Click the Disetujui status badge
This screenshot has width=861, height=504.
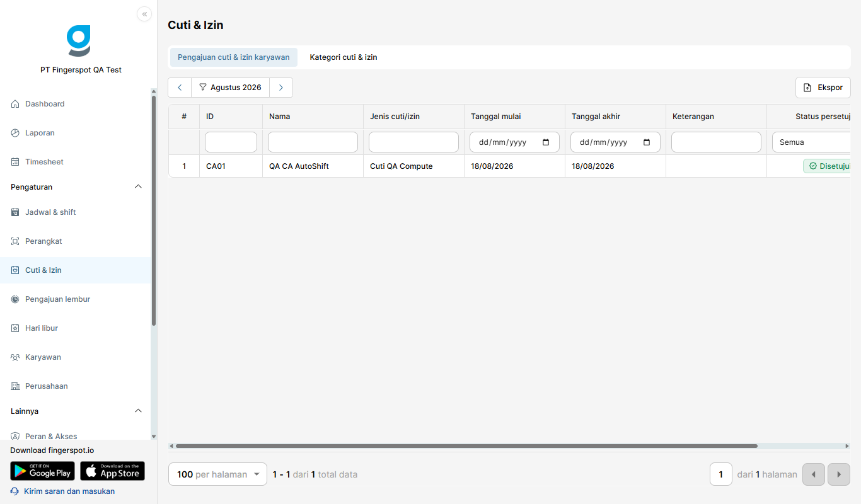828,166
